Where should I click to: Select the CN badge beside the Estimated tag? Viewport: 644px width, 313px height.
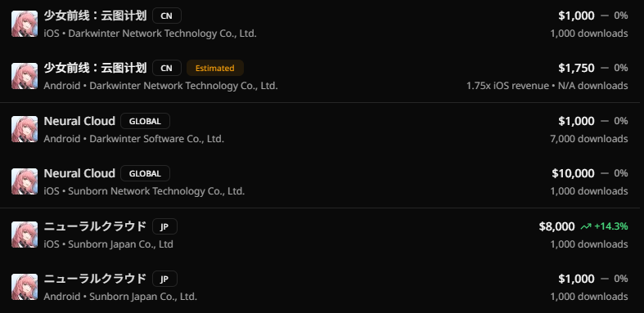[167, 68]
